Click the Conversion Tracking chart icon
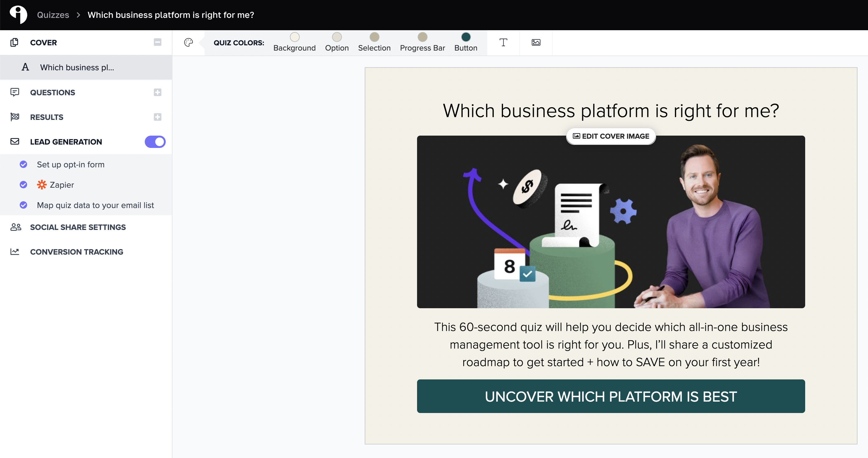This screenshot has height=458, width=868. coord(15,251)
